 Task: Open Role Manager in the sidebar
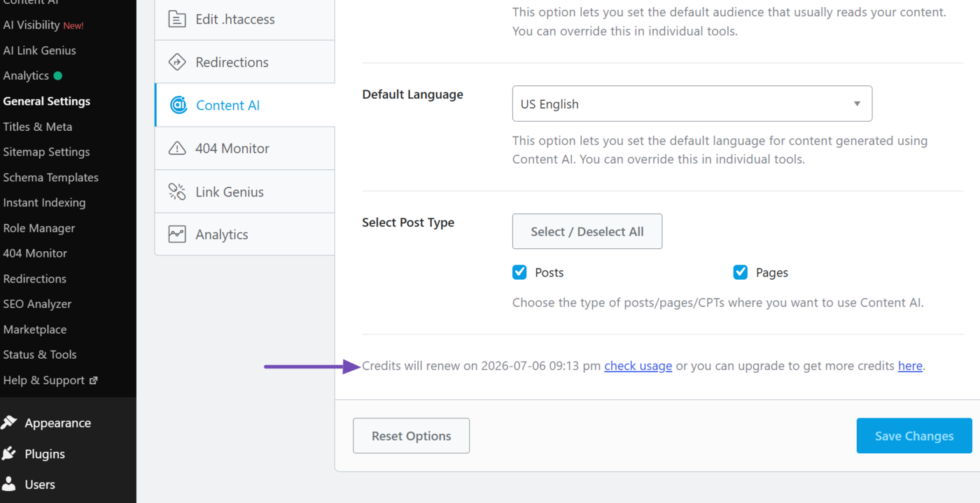(38, 228)
